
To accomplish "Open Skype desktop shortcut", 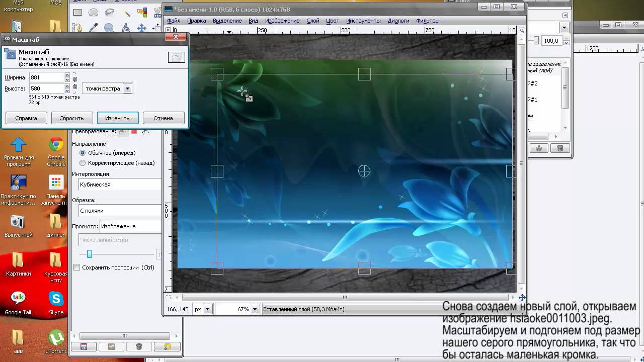I will click(x=56, y=303).
